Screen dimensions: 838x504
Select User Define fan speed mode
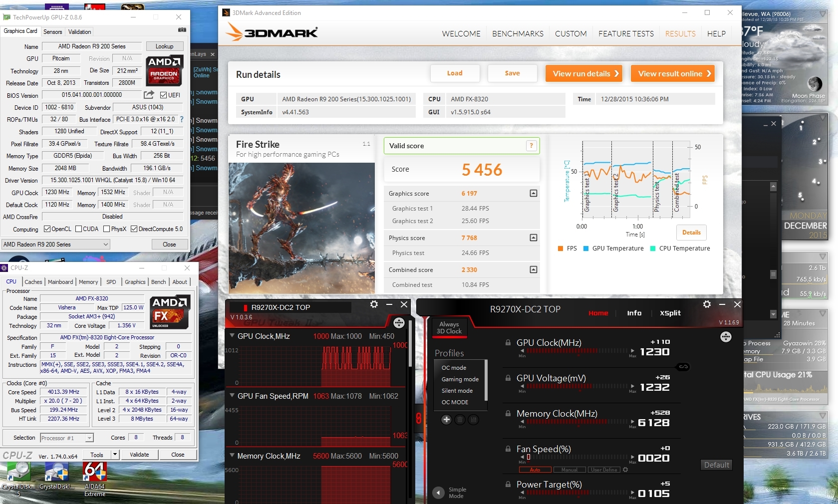tap(604, 470)
